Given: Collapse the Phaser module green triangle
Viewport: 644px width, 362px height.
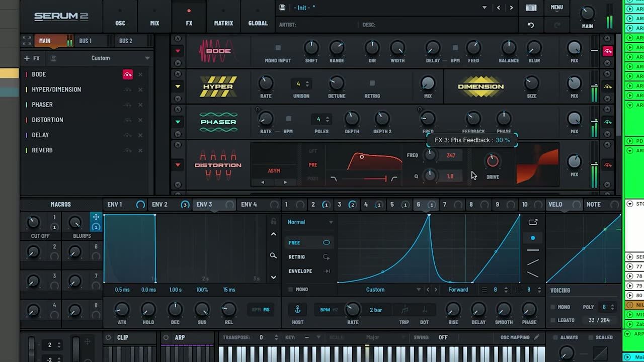Looking at the screenshot, I should 178,122.
